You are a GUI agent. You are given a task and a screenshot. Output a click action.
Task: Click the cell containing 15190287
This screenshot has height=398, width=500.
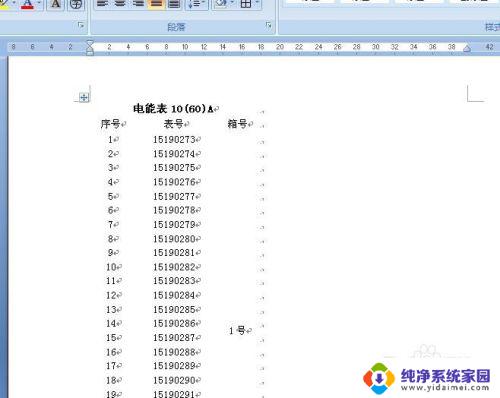click(x=174, y=338)
